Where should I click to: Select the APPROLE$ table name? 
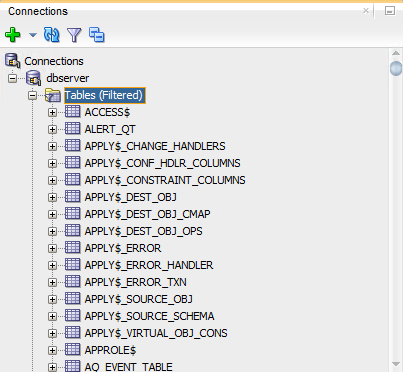tap(110, 350)
